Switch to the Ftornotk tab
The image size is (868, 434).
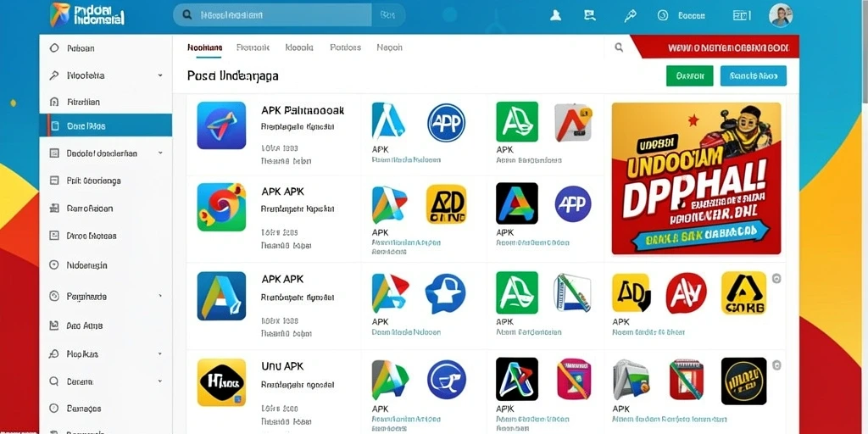(253, 47)
